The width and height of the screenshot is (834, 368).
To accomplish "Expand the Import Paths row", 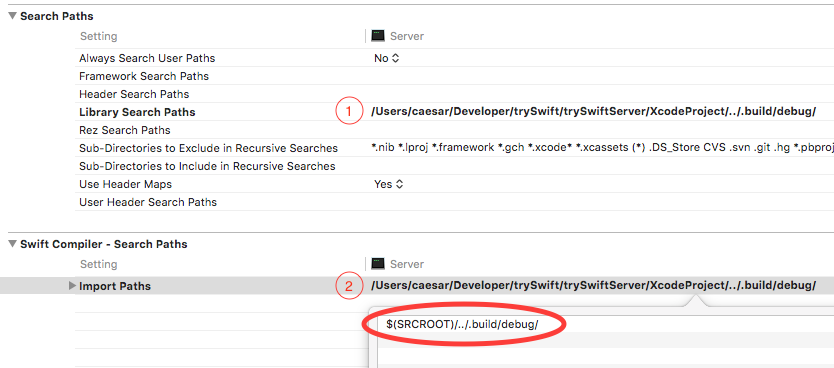I will [72, 286].
